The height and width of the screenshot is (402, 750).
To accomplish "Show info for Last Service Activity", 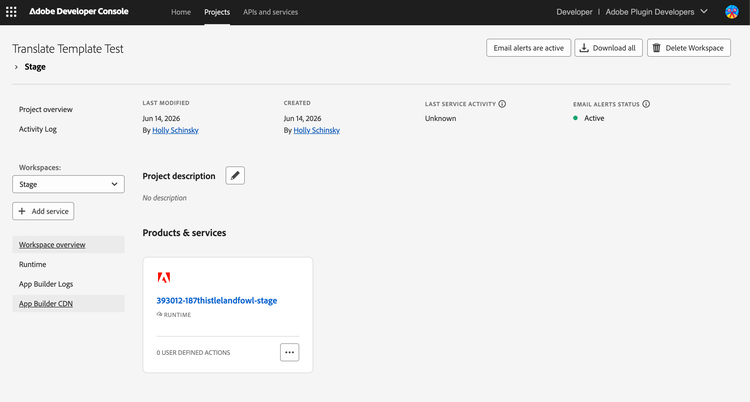I will [502, 104].
